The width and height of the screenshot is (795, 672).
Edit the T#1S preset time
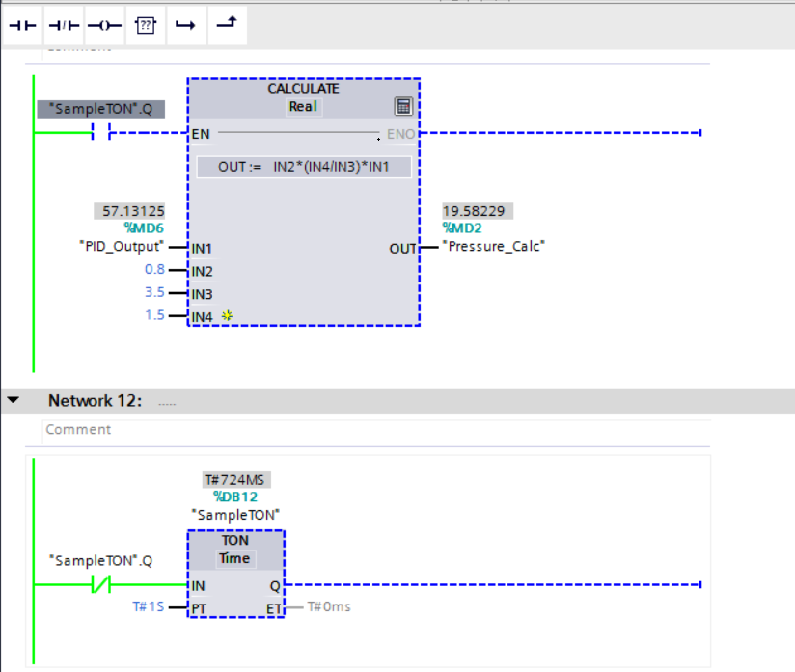(x=149, y=607)
